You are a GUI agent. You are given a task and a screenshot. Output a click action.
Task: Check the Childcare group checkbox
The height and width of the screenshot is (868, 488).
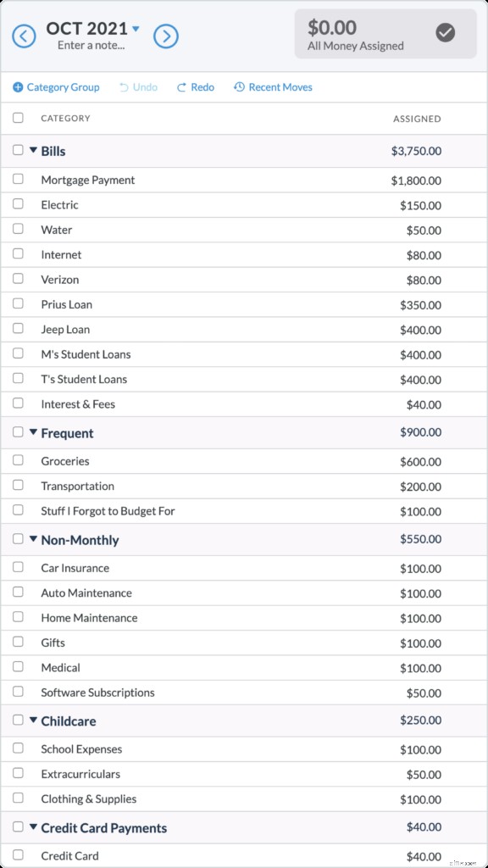tap(19, 721)
